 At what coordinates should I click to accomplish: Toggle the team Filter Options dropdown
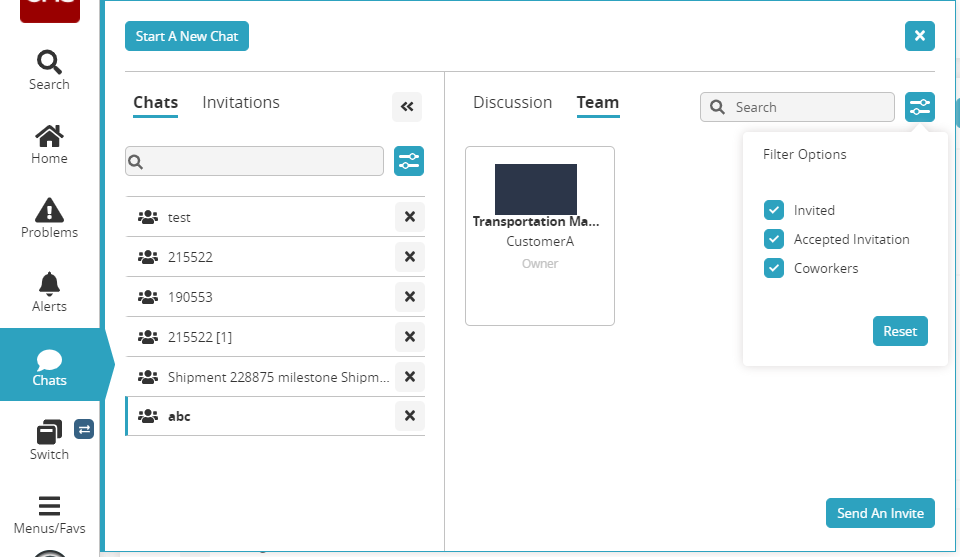[x=919, y=107]
